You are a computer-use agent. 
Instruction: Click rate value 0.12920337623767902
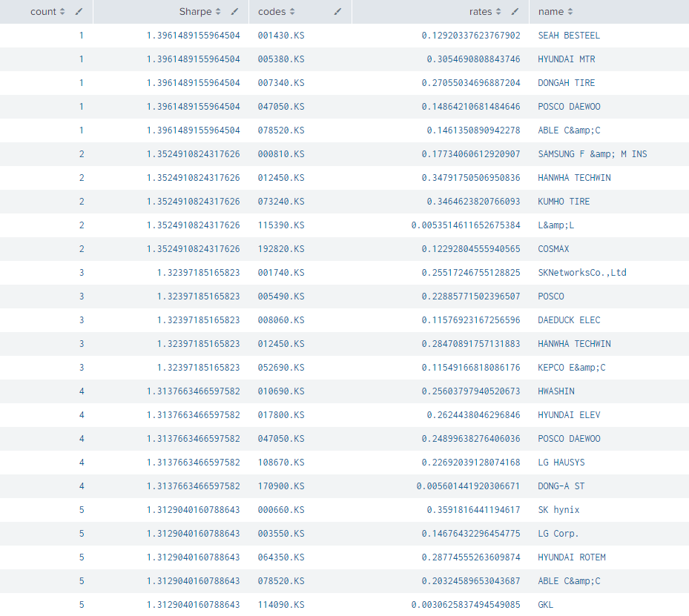[471, 36]
